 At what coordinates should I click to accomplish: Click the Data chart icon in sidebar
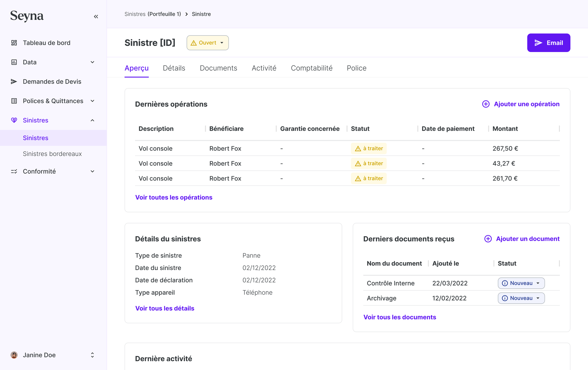(x=14, y=62)
